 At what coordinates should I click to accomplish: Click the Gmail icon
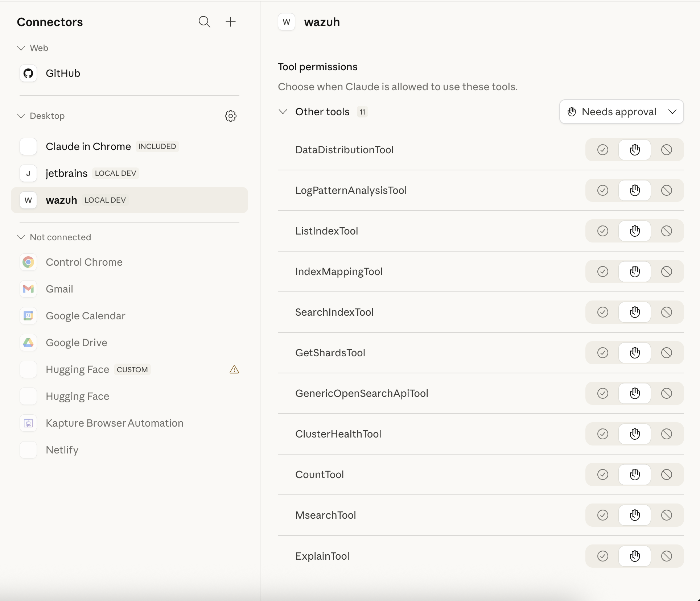(28, 289)
